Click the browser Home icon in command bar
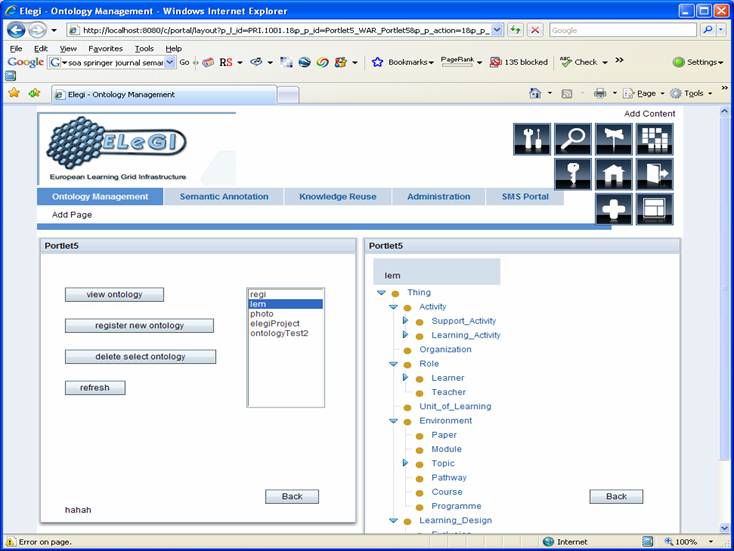Screen dimensions: 734x551 click(535, 93)
